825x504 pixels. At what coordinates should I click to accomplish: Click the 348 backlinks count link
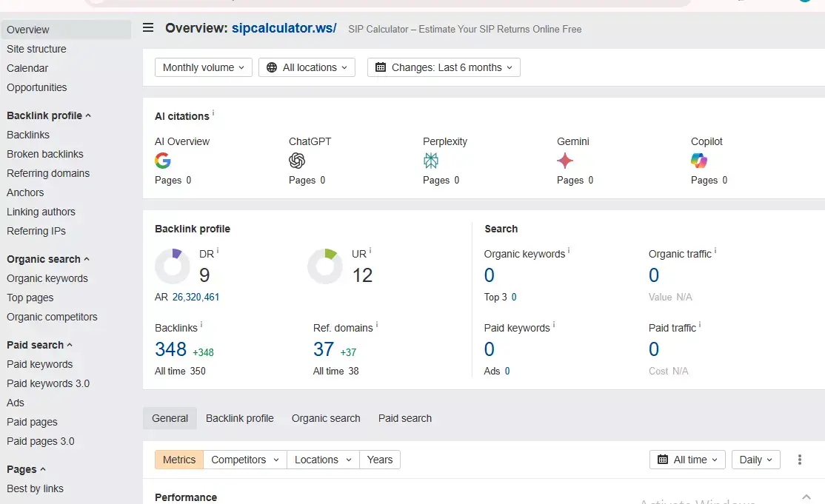coord(170,349)
